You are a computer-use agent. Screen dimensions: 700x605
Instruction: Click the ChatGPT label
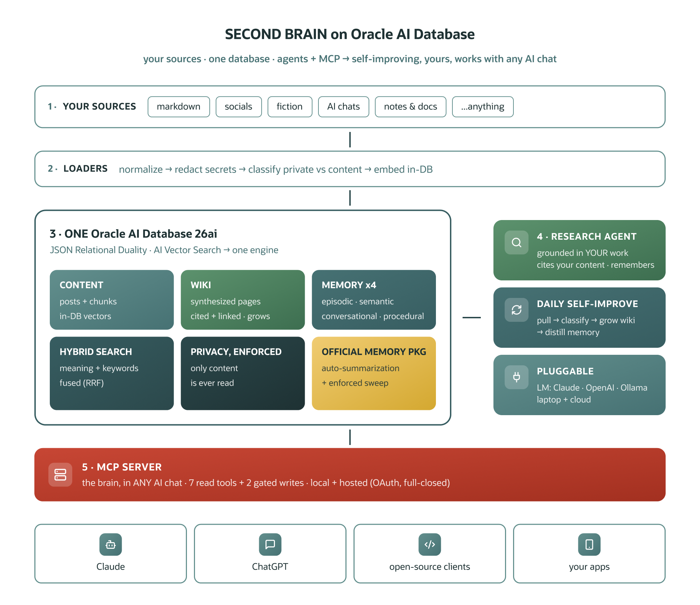270,567
